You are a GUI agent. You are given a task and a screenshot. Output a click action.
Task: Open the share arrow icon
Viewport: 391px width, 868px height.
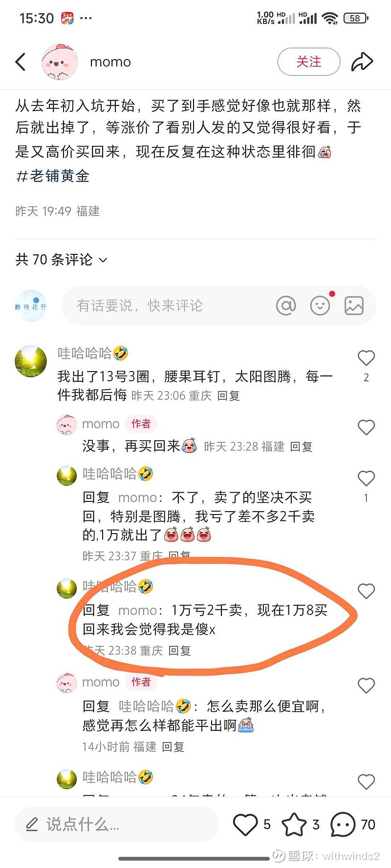click(362, 62)
